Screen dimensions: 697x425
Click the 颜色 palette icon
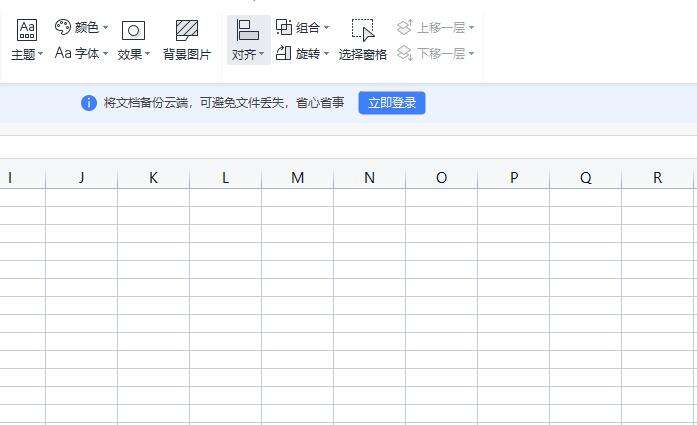(63, 27)
